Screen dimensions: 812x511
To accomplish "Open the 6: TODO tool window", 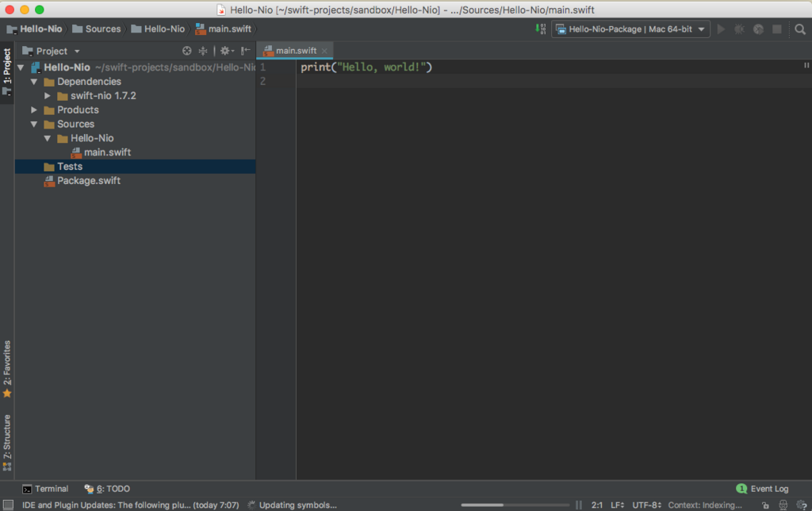I will 107,489.
